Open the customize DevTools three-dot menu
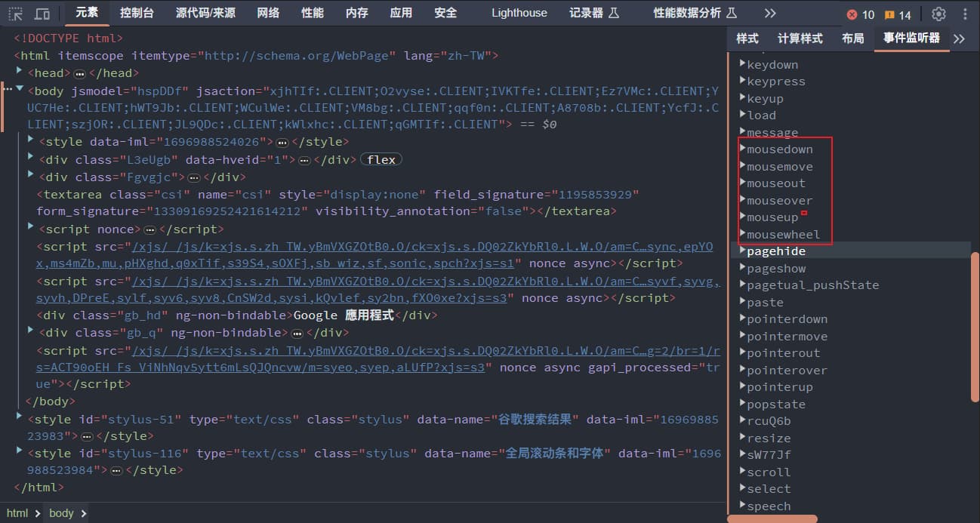Screen dimensions: 980x523 (966, 14)
